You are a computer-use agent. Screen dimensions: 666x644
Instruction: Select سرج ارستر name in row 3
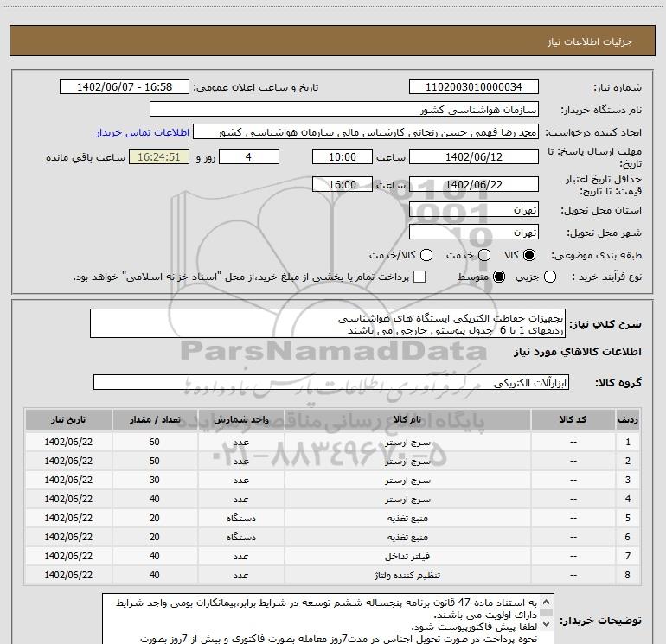pos(407,480)
